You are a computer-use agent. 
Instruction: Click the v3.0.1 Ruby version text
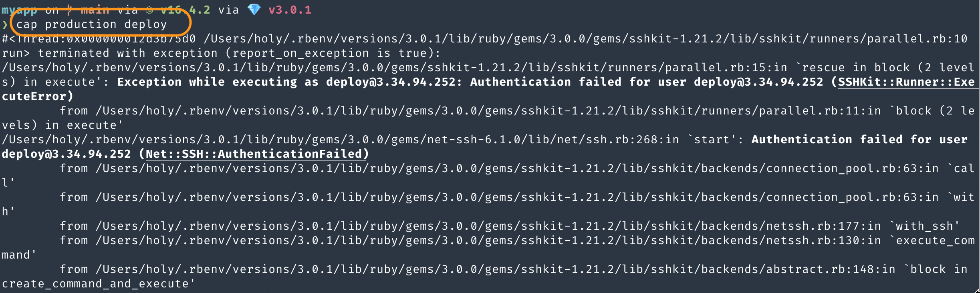pyautogui.click(x=290, y=10)
